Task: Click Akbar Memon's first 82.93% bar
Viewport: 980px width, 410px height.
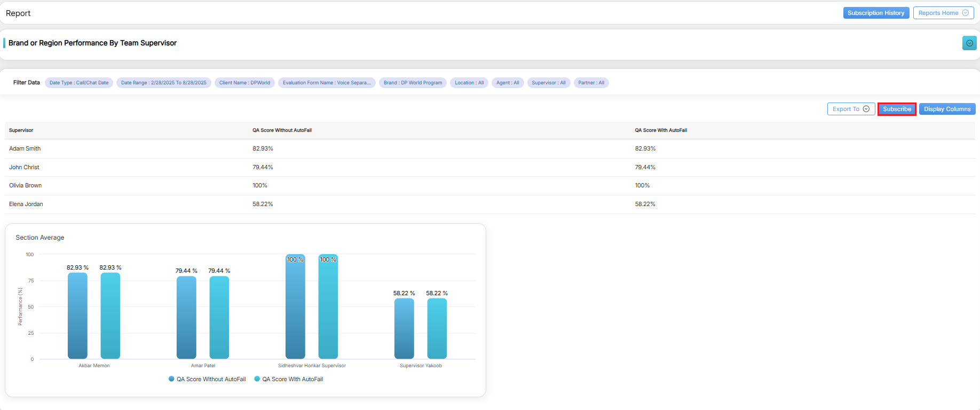Action: pyautogui.click(x=77, y=315)
